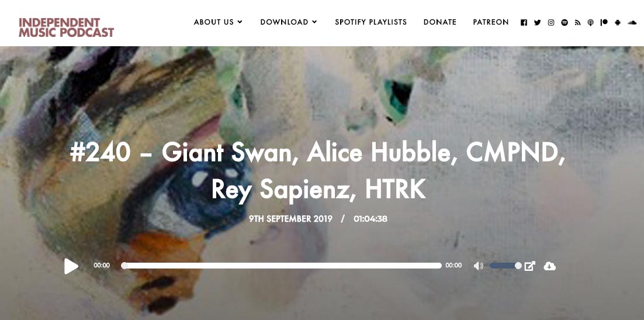Screen dimensions: 644x320
Task: Expand the Download menu
Action: tap(289, 22)
